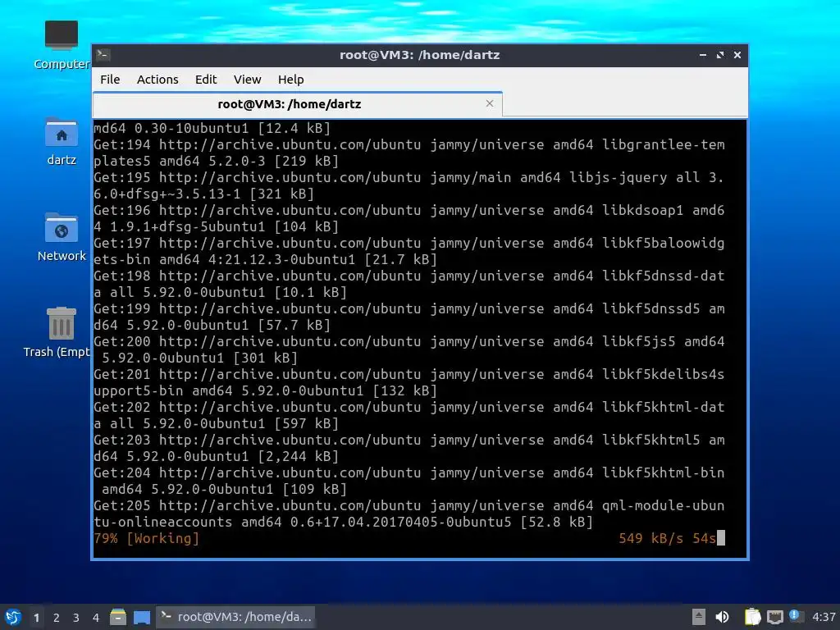
Task: Click the '549 kB/s 54s' download speed text
Action: pos(667,538)
